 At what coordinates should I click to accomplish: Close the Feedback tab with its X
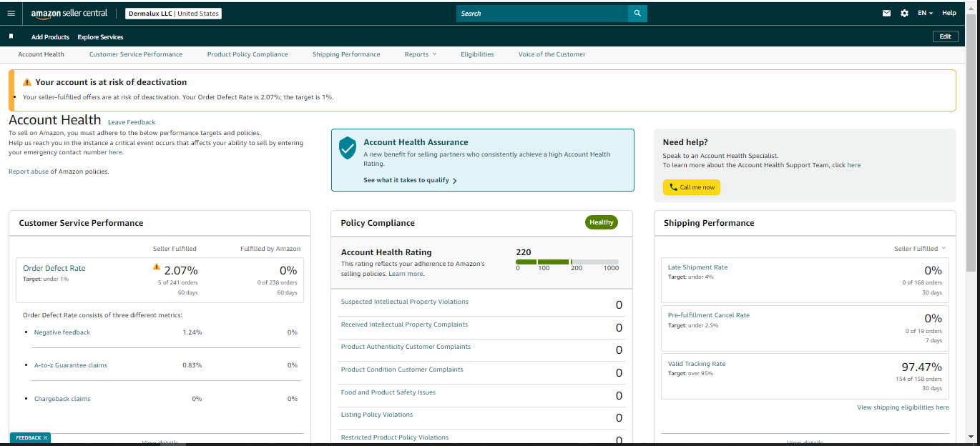(x=45, y=437)
